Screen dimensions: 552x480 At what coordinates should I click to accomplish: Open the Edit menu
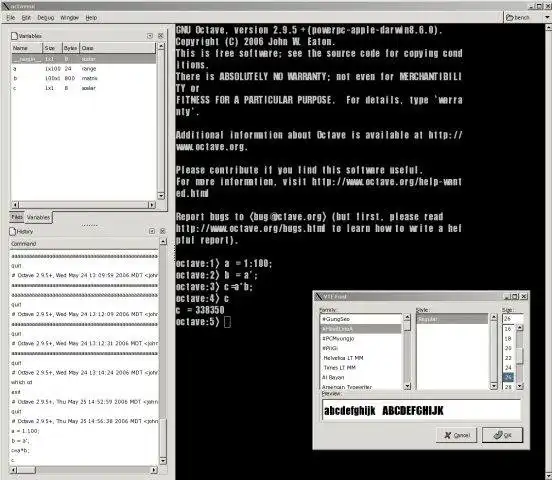point(26,18)
